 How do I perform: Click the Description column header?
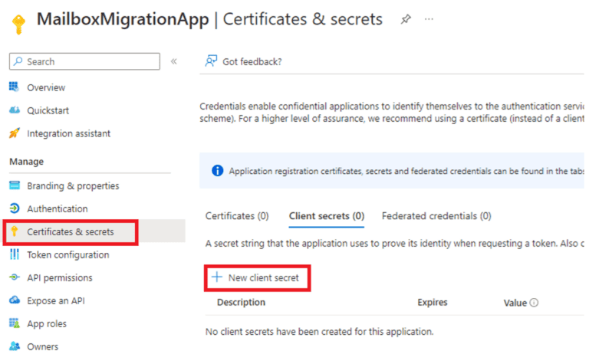(241, 303)
